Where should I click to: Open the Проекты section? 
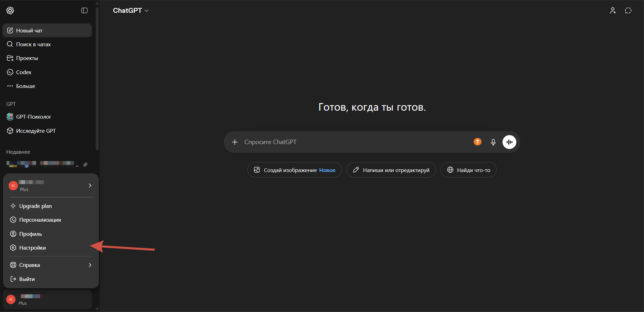coord(47,58)
